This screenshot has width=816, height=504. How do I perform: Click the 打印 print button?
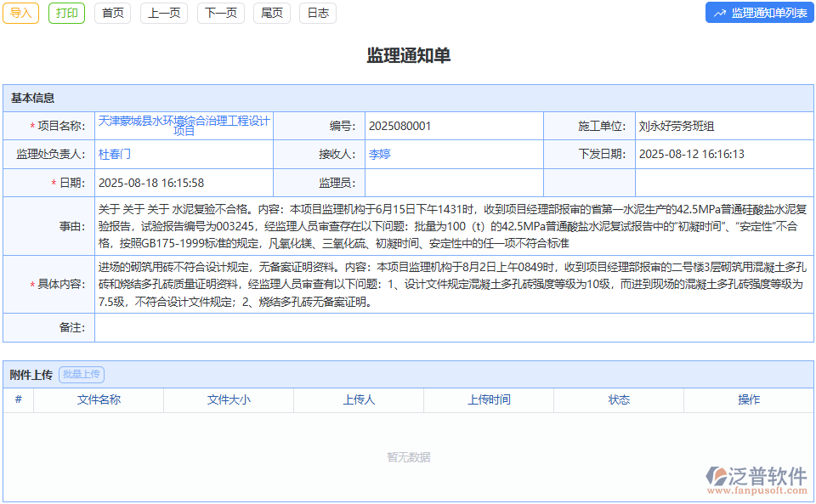pyautogui.click(x=66, y=13)
